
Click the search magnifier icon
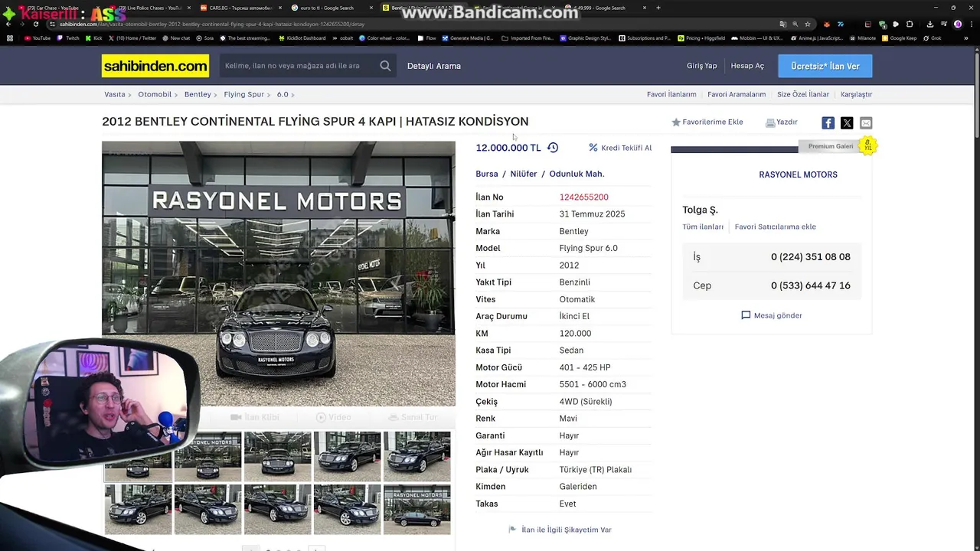(385, 66)
